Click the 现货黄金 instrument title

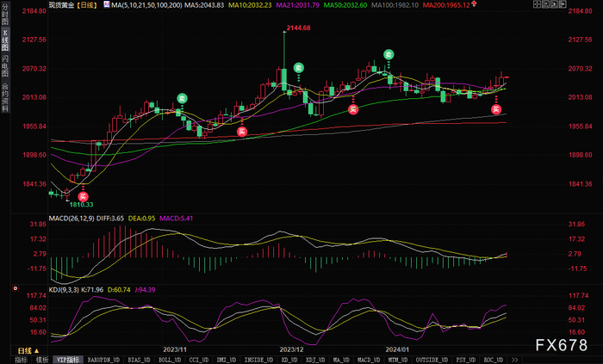pyautogui.click(x=61, y=5)
